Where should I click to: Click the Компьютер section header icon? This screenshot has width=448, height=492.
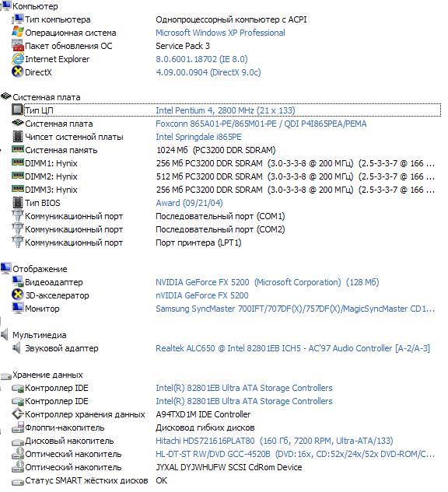(x=6, y=5)
